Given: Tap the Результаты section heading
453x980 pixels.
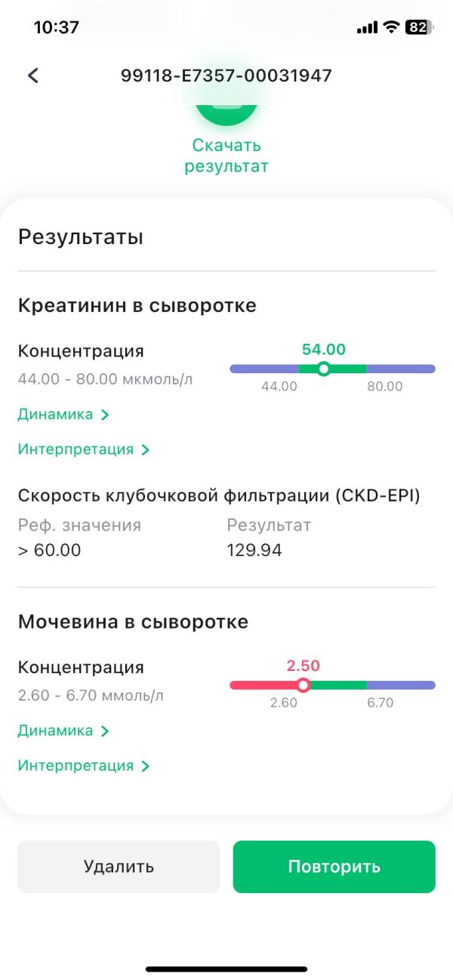Looking at the screenshot, I should [81, 237].
